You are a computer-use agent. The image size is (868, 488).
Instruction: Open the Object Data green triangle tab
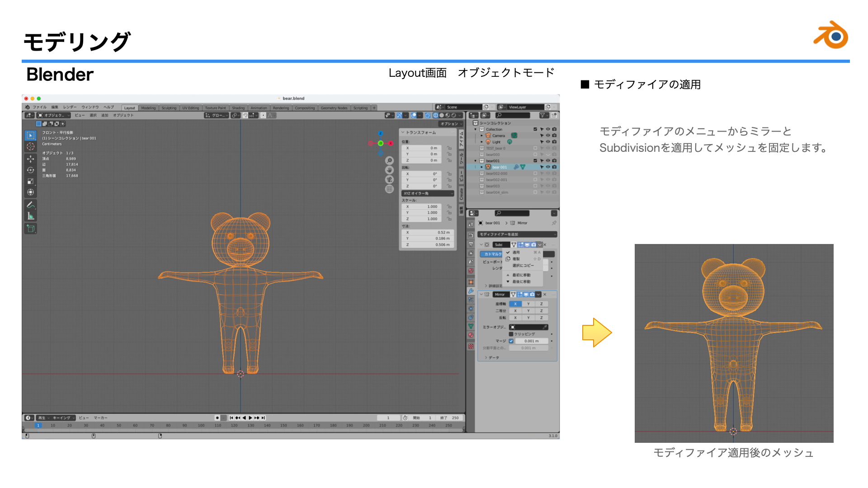coord(471,326)
